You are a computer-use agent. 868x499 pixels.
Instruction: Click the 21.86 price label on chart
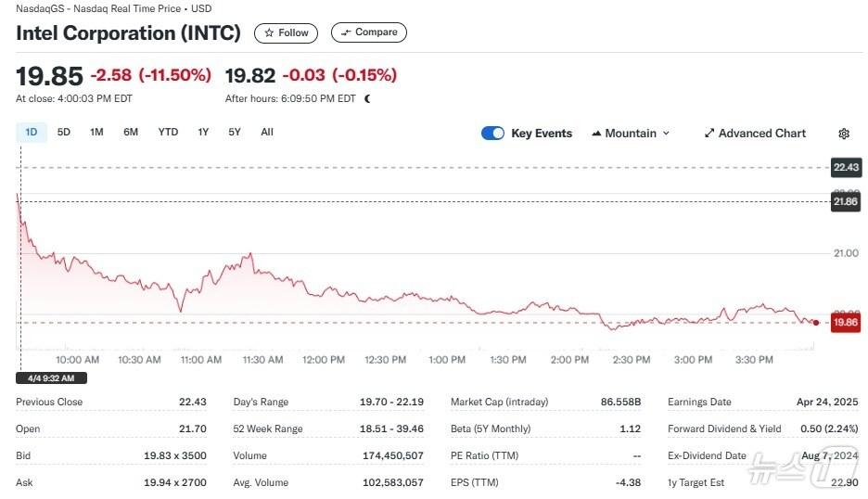(845, 202)
